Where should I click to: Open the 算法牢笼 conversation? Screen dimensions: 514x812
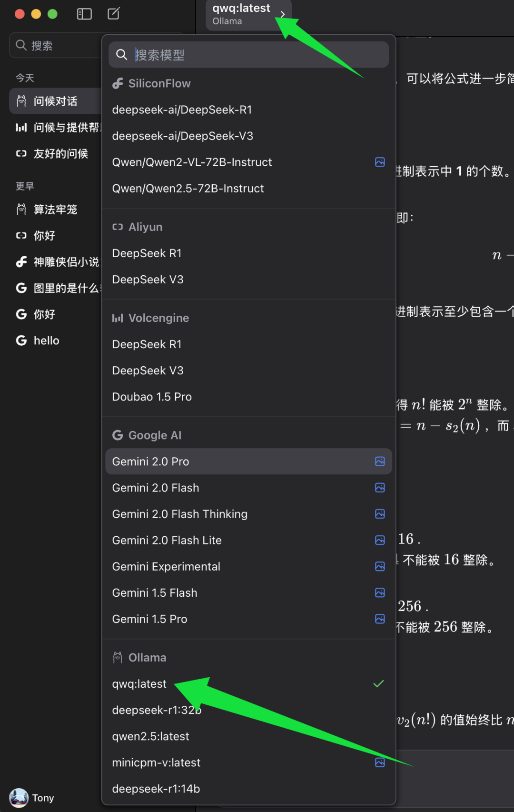pos(55,210)
